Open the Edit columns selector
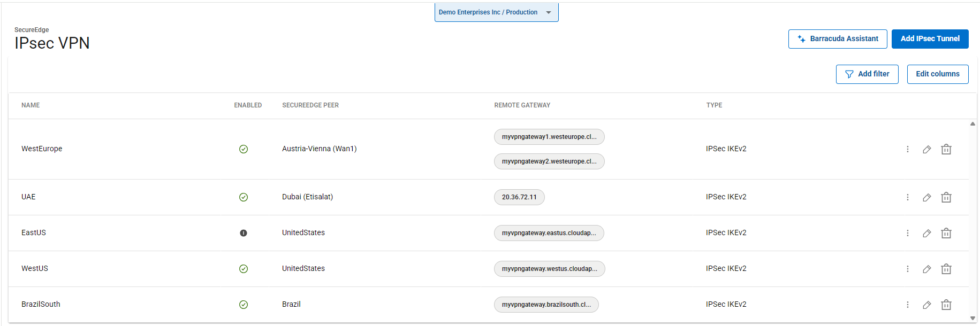The height and width of the screenshot is (326, 980). click(937, 74)
